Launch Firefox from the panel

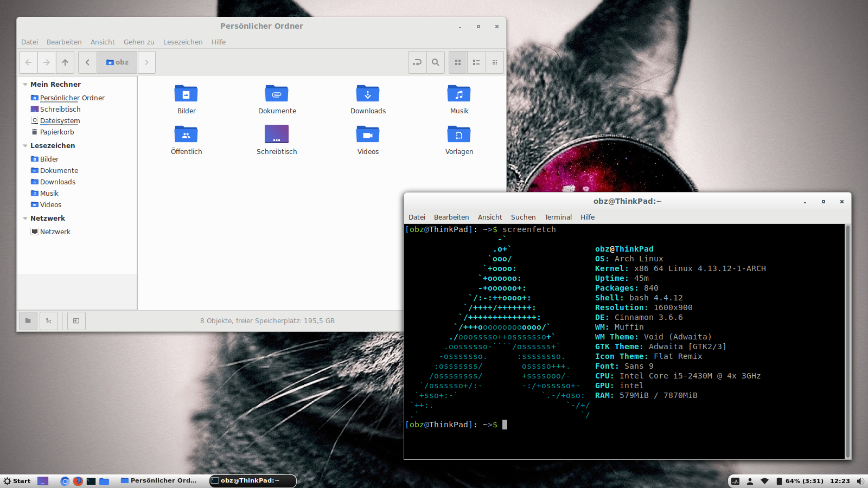pos(78,481)
